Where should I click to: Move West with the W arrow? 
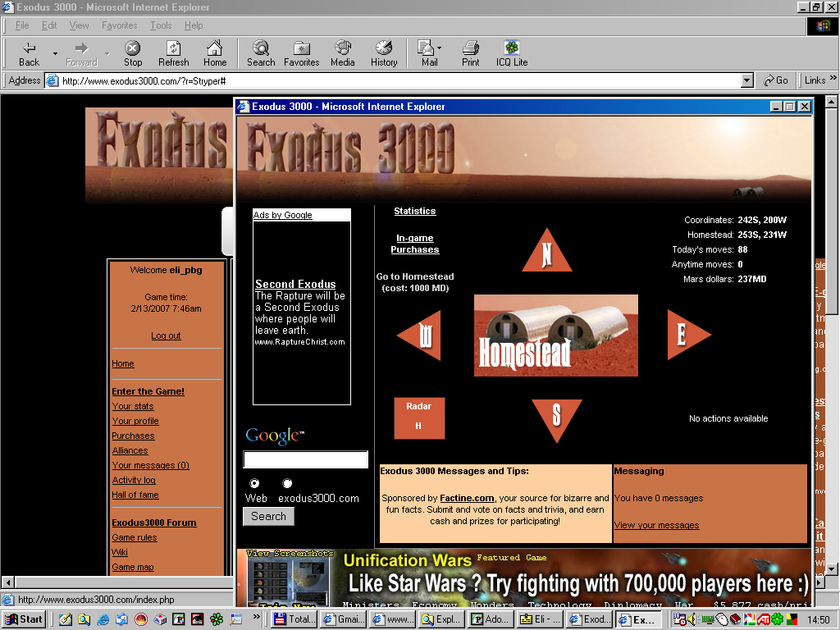point(422,336)
